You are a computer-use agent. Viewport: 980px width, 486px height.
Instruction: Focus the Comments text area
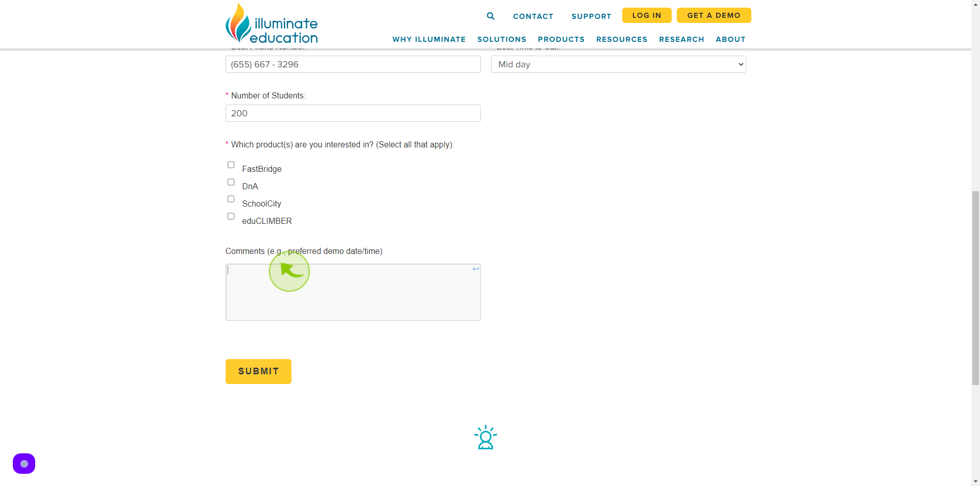[x=353, y=292]
